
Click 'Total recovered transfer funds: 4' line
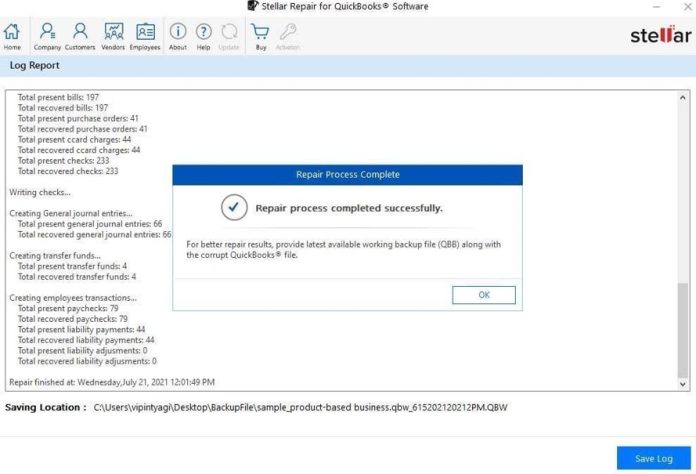tap(77, 277)
